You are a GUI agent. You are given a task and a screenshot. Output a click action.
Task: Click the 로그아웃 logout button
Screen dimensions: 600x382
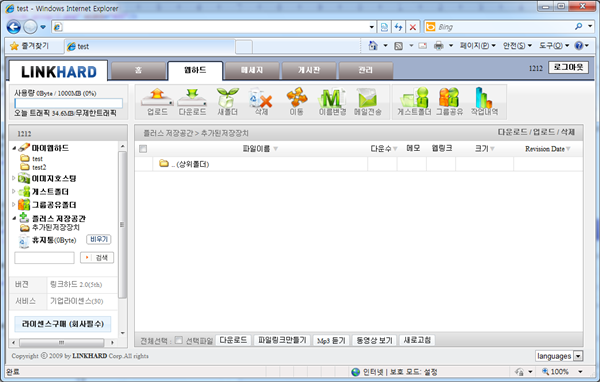coord(568,67)
